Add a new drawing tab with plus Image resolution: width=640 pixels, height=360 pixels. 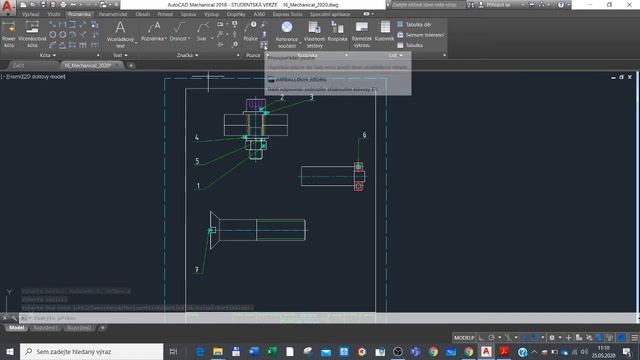point(131,65)
